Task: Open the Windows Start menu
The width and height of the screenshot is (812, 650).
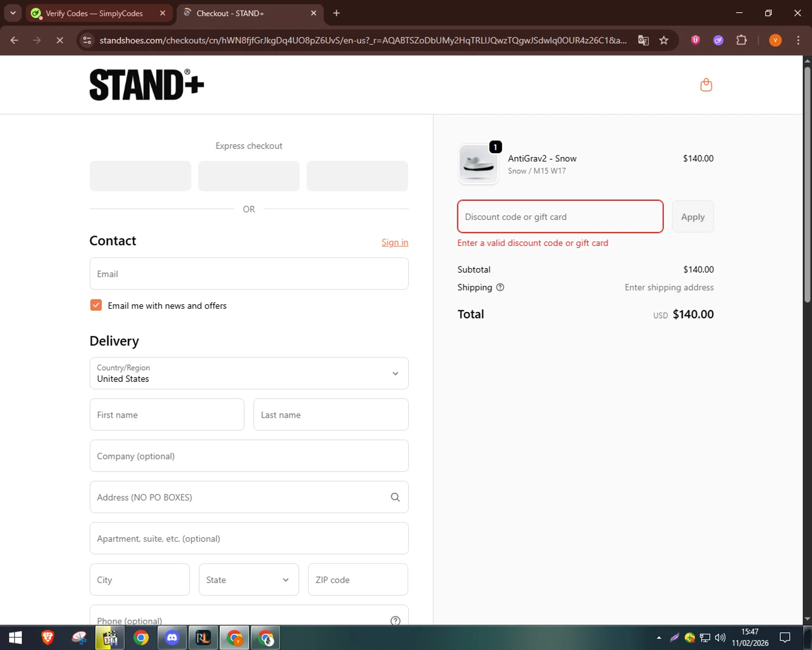Action: (16, 638)
